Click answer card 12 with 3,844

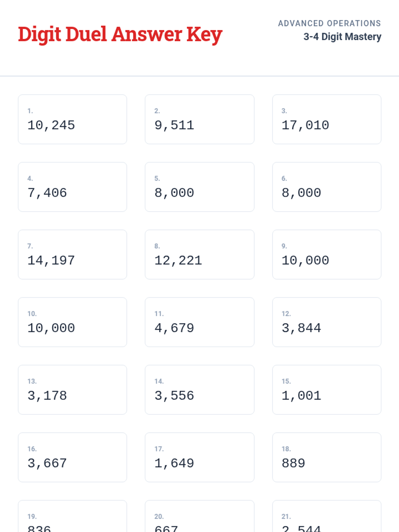pos(327,322)
